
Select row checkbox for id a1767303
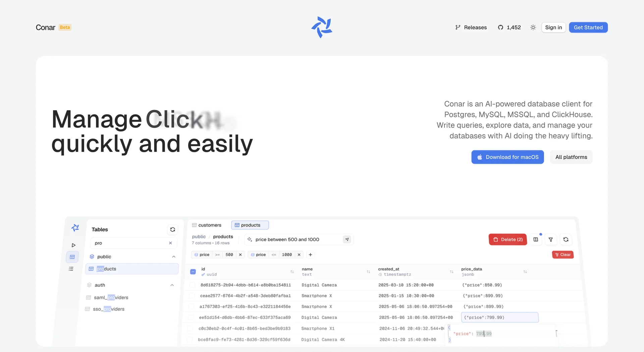[191, 306]
